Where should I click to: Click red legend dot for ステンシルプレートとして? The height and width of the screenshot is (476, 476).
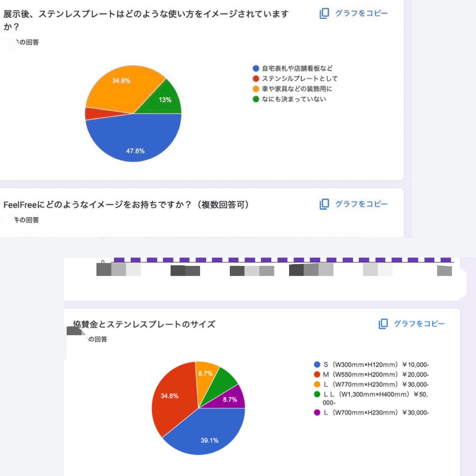point(256,79)
